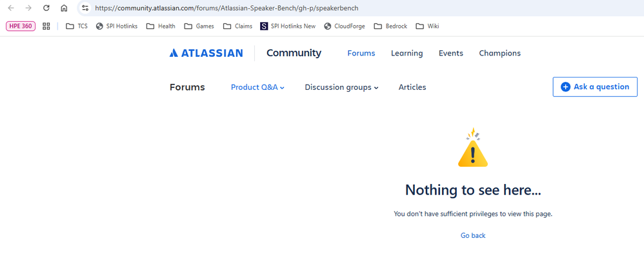
Task: Click the Go back link
Action: pyautogui.click(x=473, y=236)
